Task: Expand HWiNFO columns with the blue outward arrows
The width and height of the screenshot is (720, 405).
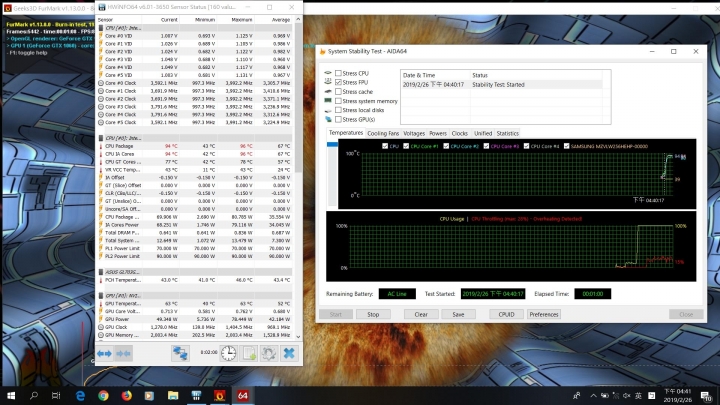Action: point(104,354)
